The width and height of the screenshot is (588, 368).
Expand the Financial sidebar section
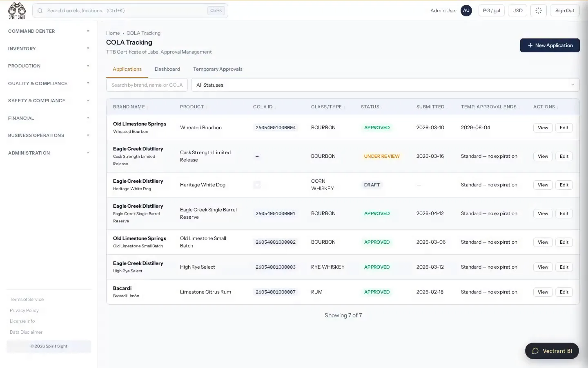pyautogui.click(x=49, y=118)
